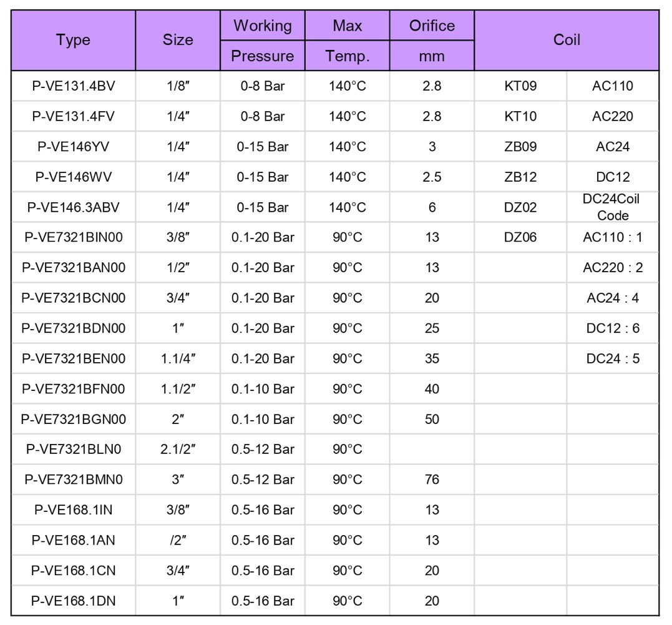
Task: Select the DC24 : 5 coil code
Action: 613,358
